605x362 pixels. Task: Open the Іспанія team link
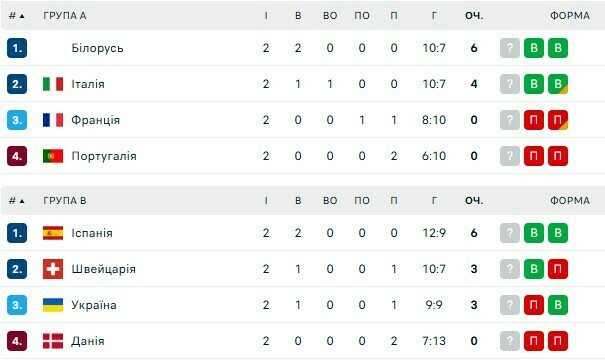pyautogui.click(x=92, y=233)
